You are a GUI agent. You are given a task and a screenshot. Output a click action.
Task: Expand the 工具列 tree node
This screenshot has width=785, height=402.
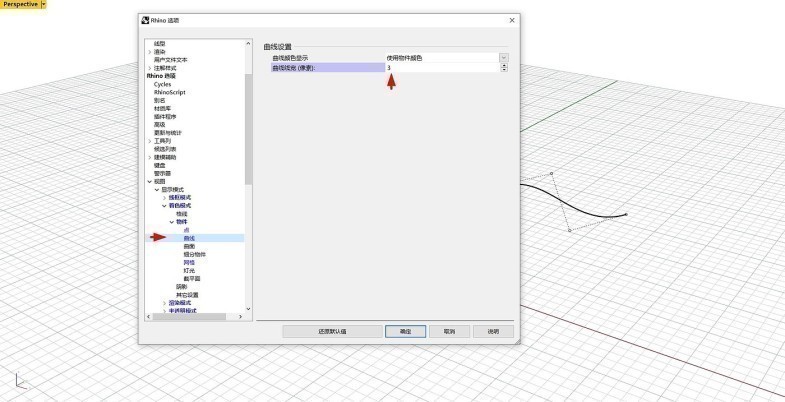tap(151, 141)
